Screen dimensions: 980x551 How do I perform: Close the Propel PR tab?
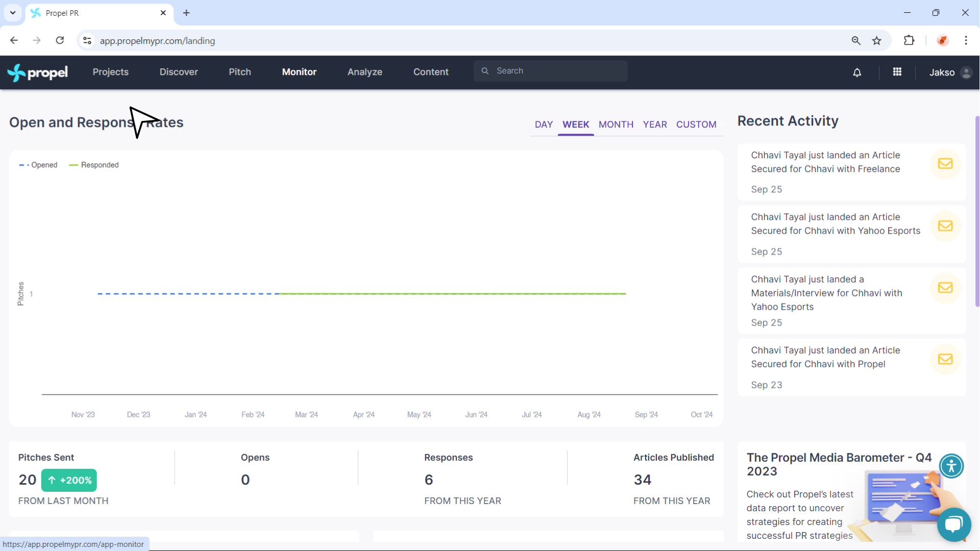click(x=163, y=13)
